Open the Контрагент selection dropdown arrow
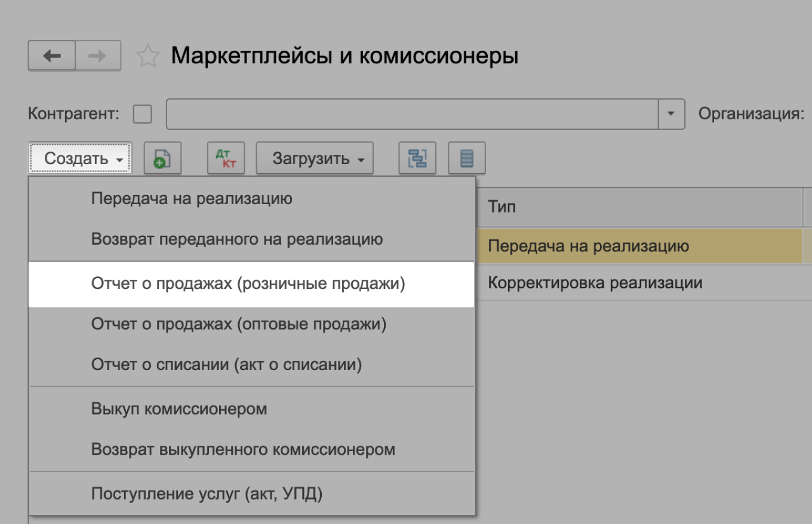Viewport: 812px width, 524px height. click(670, 113)
